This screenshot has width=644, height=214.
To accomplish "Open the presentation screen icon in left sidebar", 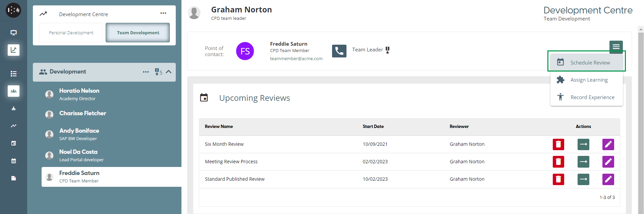I will point(13,33).
